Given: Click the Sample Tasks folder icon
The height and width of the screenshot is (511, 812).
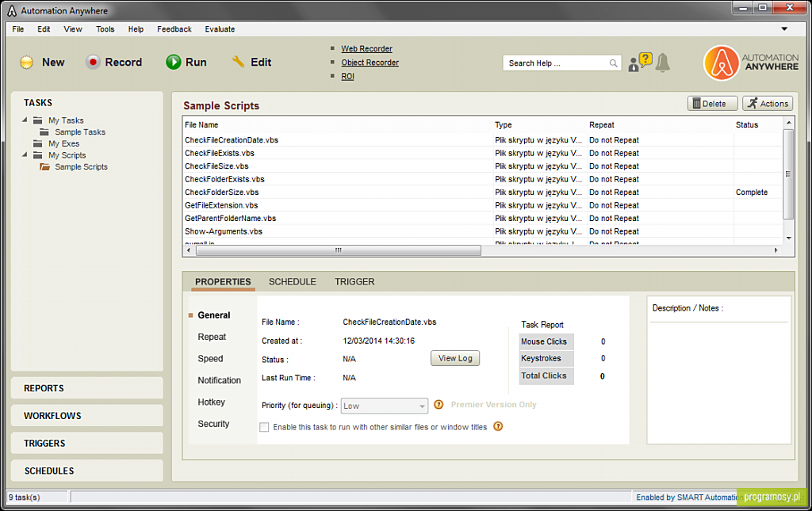Looking at the screenshot, I should 44,132.
